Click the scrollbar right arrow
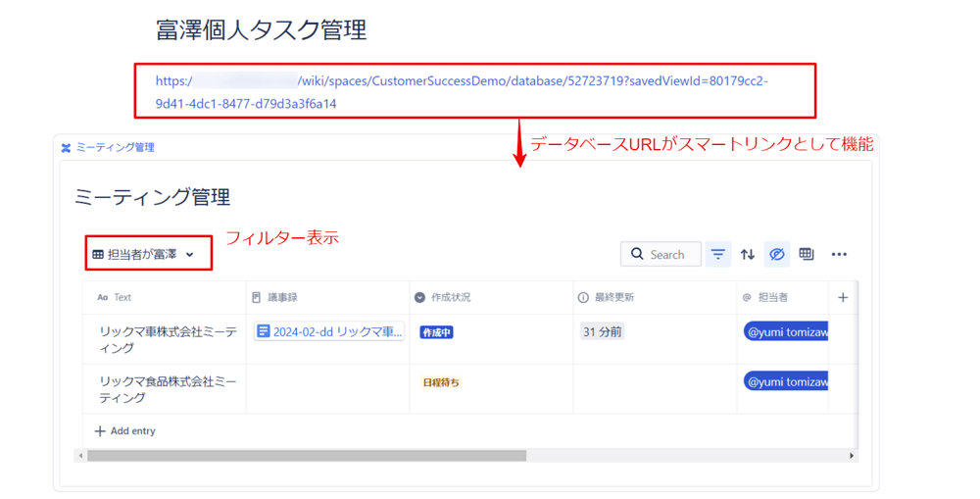Viewport: 980px width, 499px height. point(852,456)
